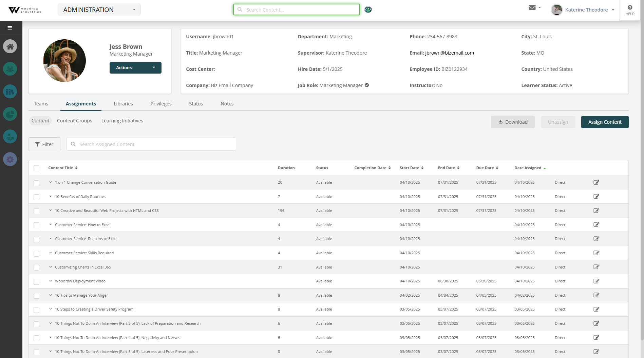The width and height of the screenshot is (644, 358).
Task: Switch to the Libraries tab
Action: pyautogui.click(x=123, y=104)
